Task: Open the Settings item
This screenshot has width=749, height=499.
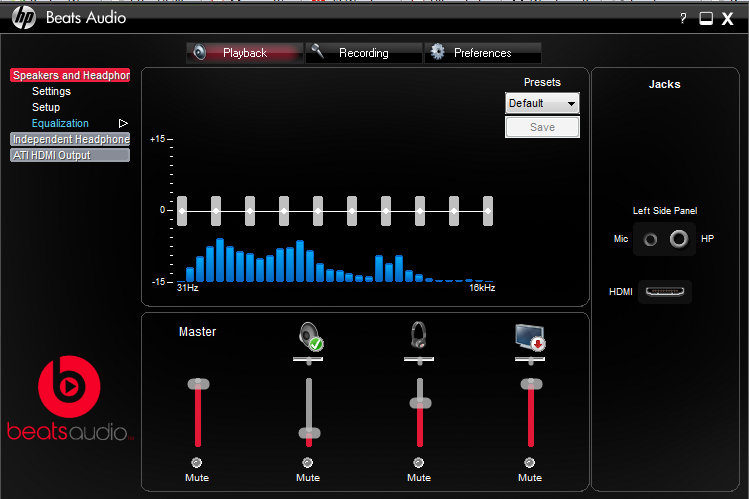Action: click(51, 91)
